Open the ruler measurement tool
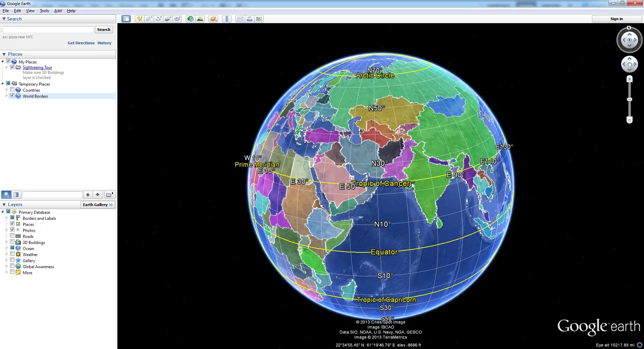This screenshot has width=644, height=349. pos(227,19)
